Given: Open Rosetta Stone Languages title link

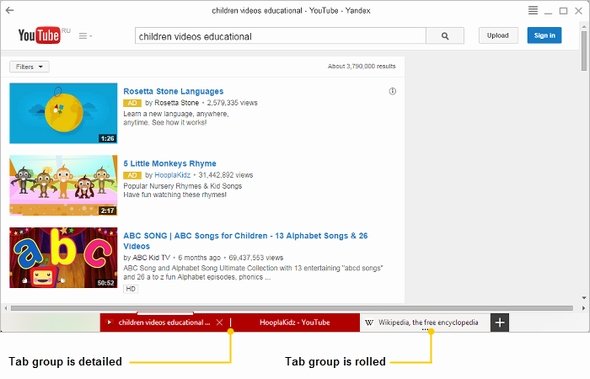Looking at the screenshot, I should coord(173,91).
